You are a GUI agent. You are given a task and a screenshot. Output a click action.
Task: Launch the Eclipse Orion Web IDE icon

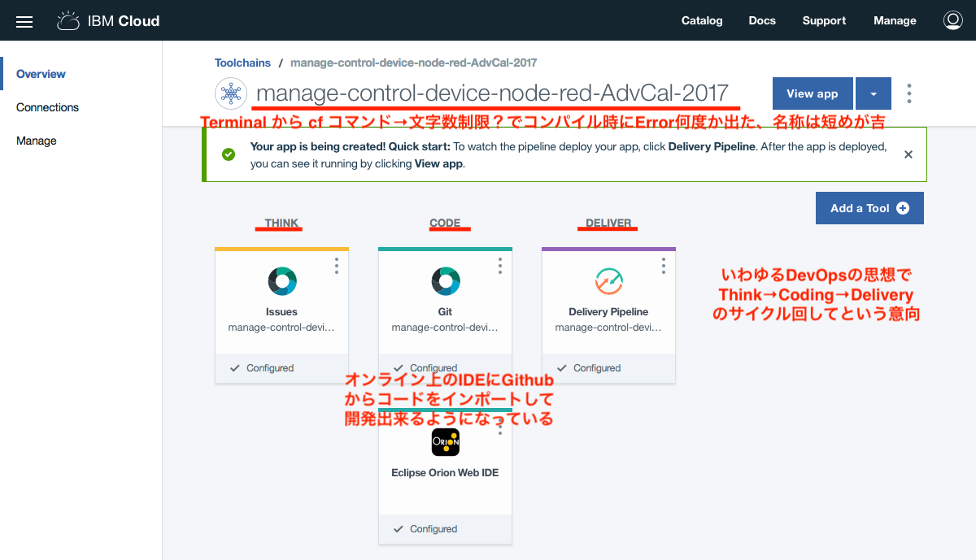(445, 441)
